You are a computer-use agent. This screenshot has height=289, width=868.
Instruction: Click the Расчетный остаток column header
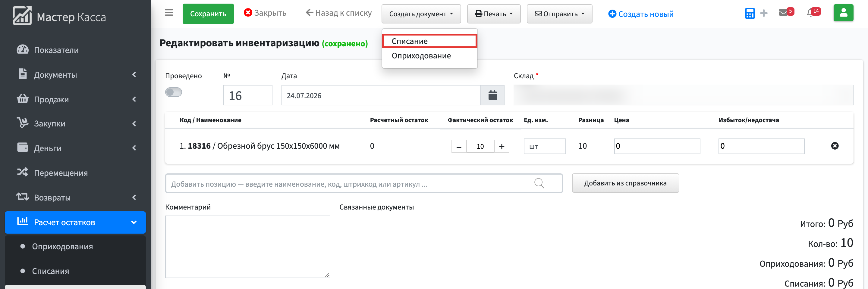(399, 120)
